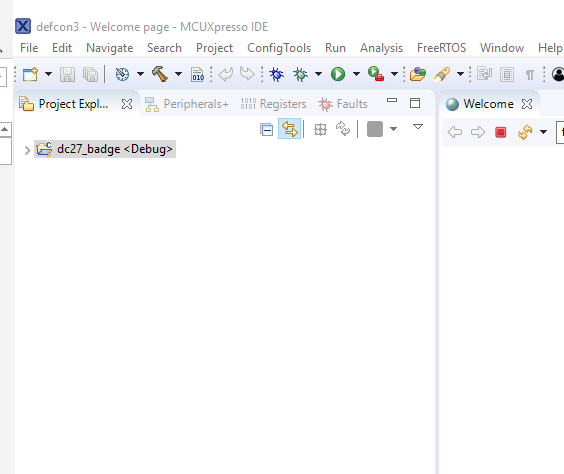564x474 pixels.
Task: Toggle Link with Editor in Project Explorer
Action: 290,129
